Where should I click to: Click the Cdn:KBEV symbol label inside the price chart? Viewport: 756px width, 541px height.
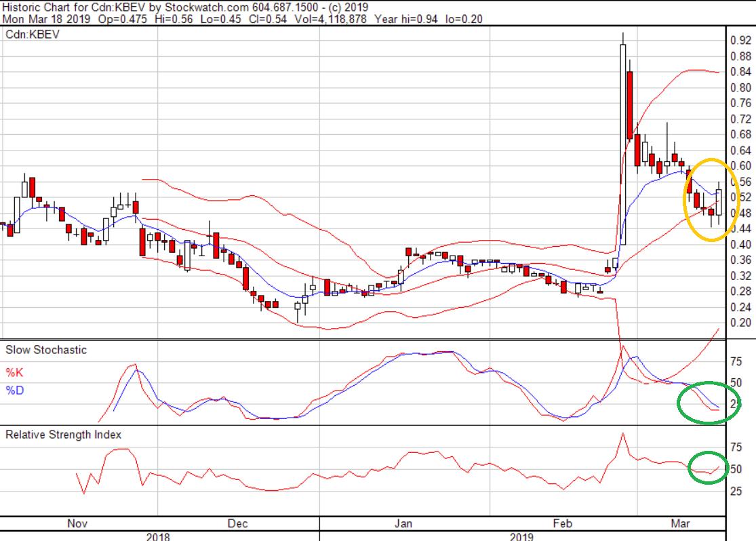click(x=33, y=34)
